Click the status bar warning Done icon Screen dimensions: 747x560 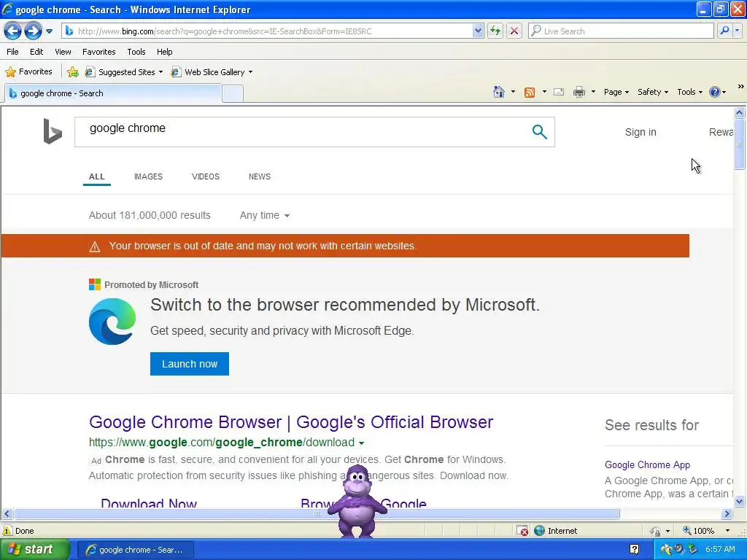7,531
